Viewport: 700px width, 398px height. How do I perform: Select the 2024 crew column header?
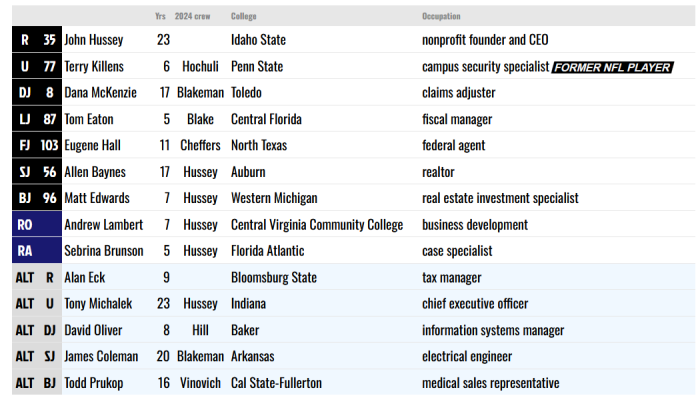192,16
